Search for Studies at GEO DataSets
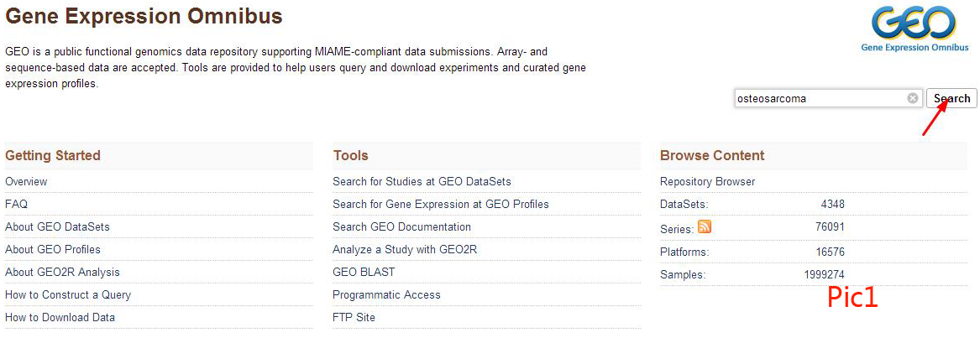This screenshot has width=980, height=338. coord(422,181)
